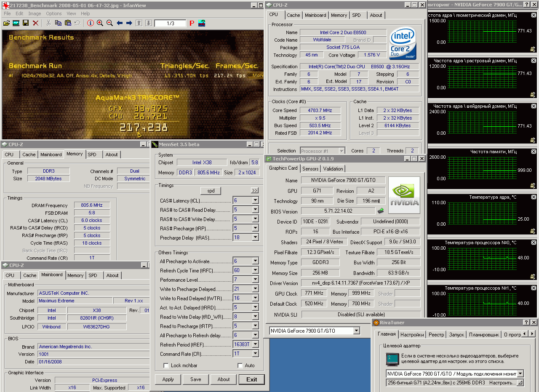Open RAS# to CAS# Read Delay dropdown

click(x=255, y=210)
